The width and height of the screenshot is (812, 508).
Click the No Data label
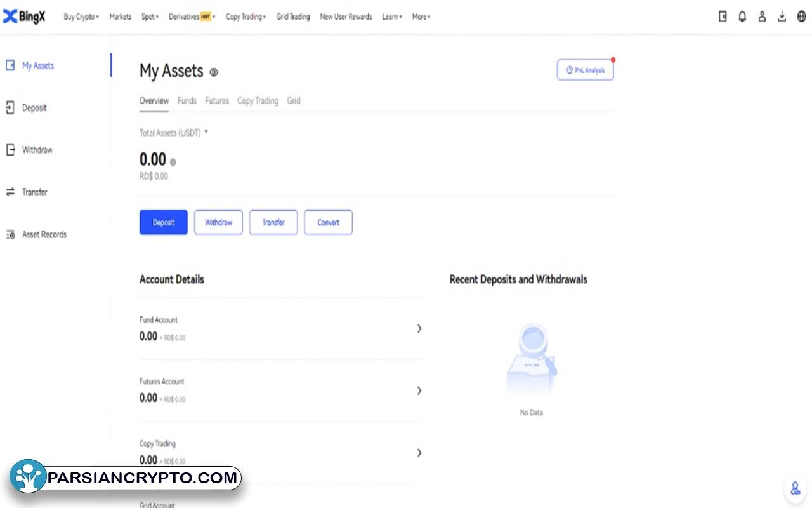pyautogui.click(x=532, y=413)
